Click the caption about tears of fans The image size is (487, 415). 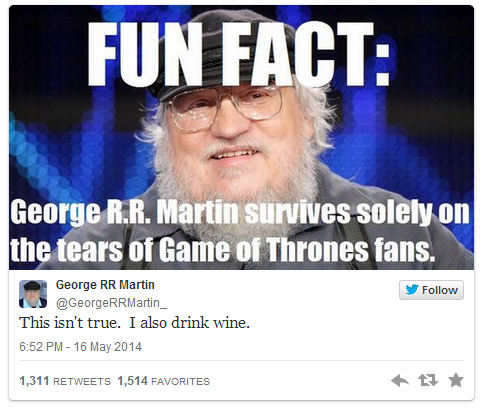point(223,249)
